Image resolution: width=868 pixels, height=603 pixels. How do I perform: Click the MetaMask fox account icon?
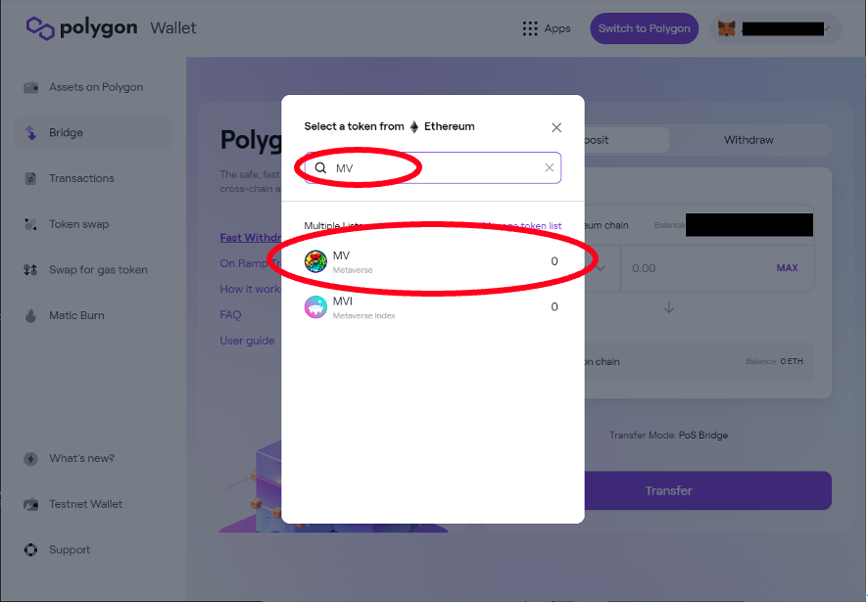click(x=727, y=28)
